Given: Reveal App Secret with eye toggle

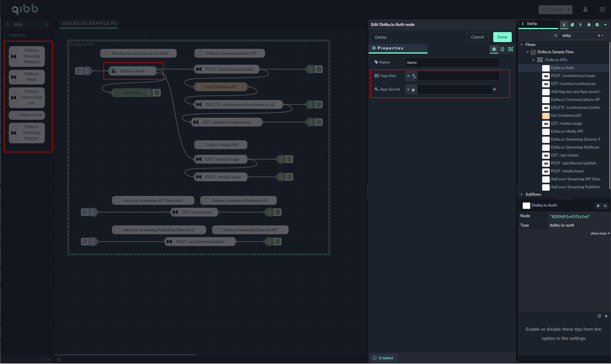Looking at the screenshot, I should tap(495, 89).
